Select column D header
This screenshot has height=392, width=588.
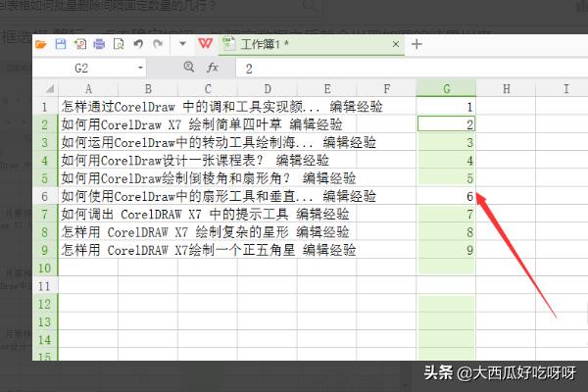point(268,88)
